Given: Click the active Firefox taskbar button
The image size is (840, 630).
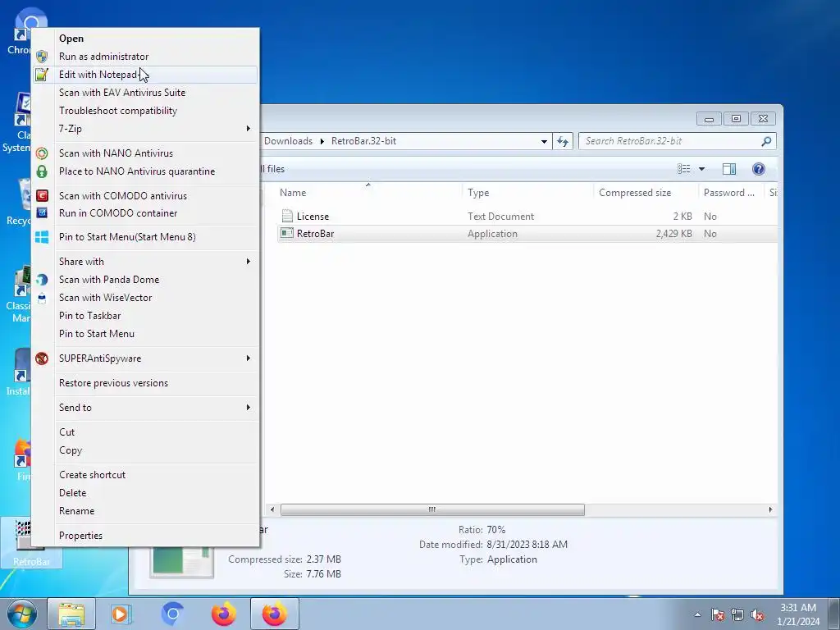Looking at the screenshot, I should coord(274,614).
